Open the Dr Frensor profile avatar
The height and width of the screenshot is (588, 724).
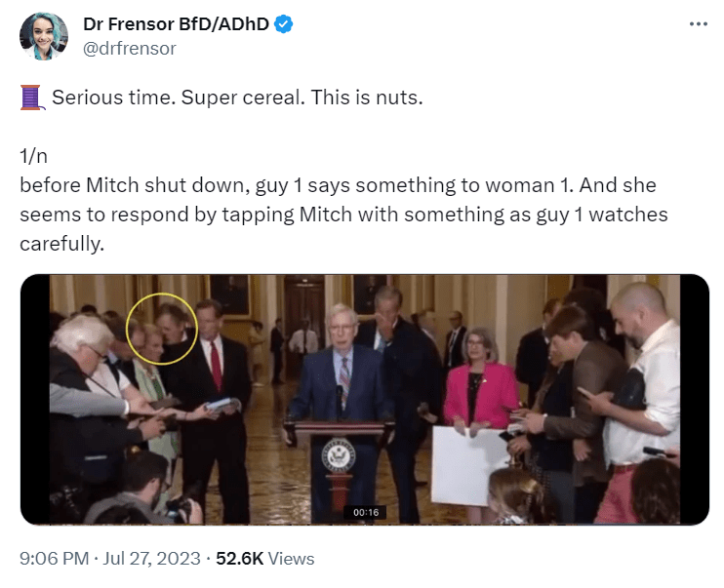pyautogui.click(x=44, y=37)
